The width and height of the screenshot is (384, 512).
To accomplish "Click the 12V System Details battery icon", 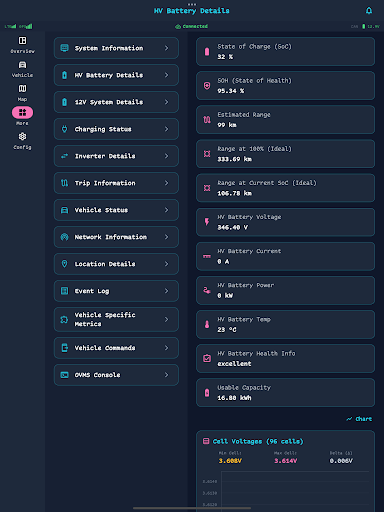I will (x=64, y=102).
